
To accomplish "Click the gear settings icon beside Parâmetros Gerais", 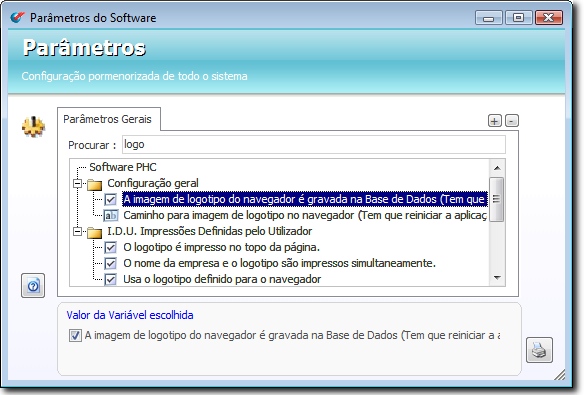I will tap(34, 127).
